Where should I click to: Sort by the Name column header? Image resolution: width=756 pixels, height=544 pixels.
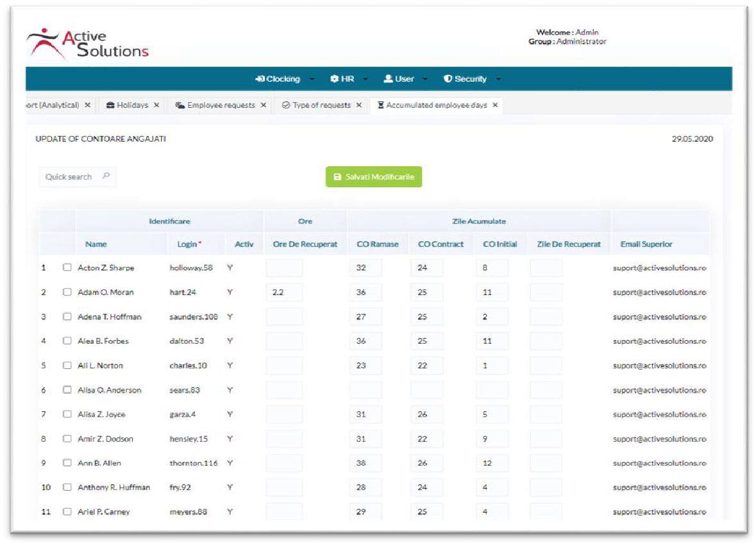pyautogui.click(x=96, y=244)
